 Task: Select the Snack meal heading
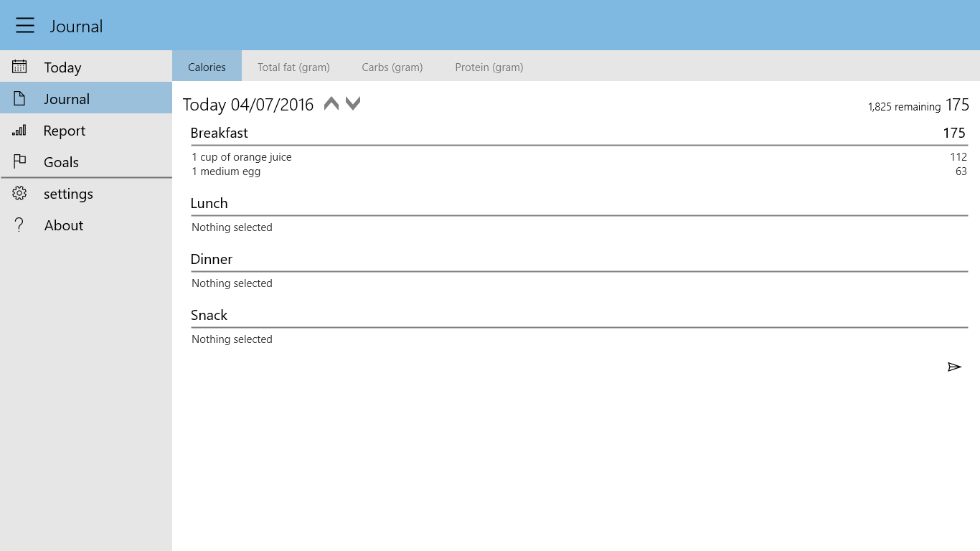pos(209,315)
